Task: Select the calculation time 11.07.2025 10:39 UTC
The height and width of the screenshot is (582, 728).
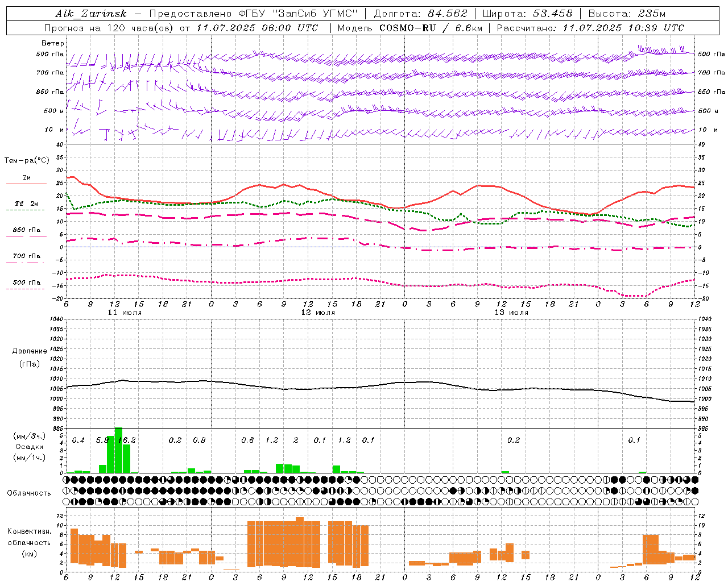Action: coord(624,28)
